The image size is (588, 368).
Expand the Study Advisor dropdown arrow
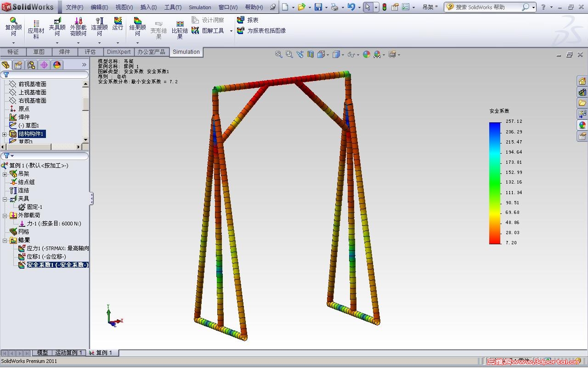13,43
